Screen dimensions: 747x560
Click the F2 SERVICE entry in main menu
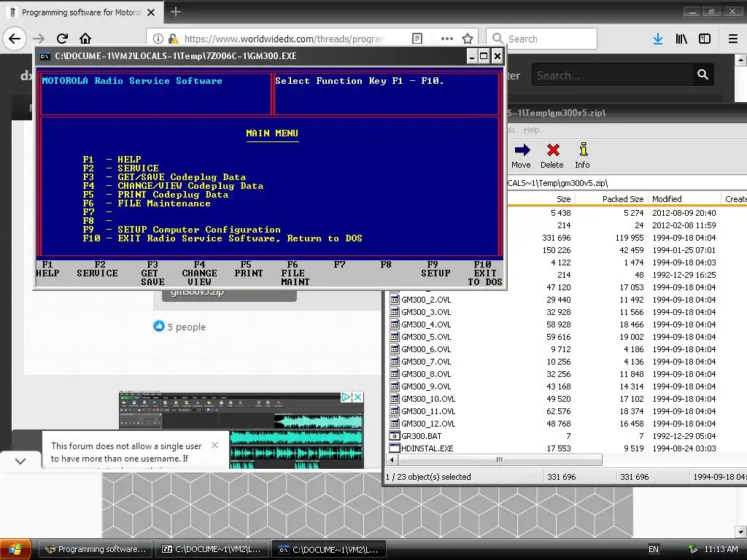(x=120, y=168)
